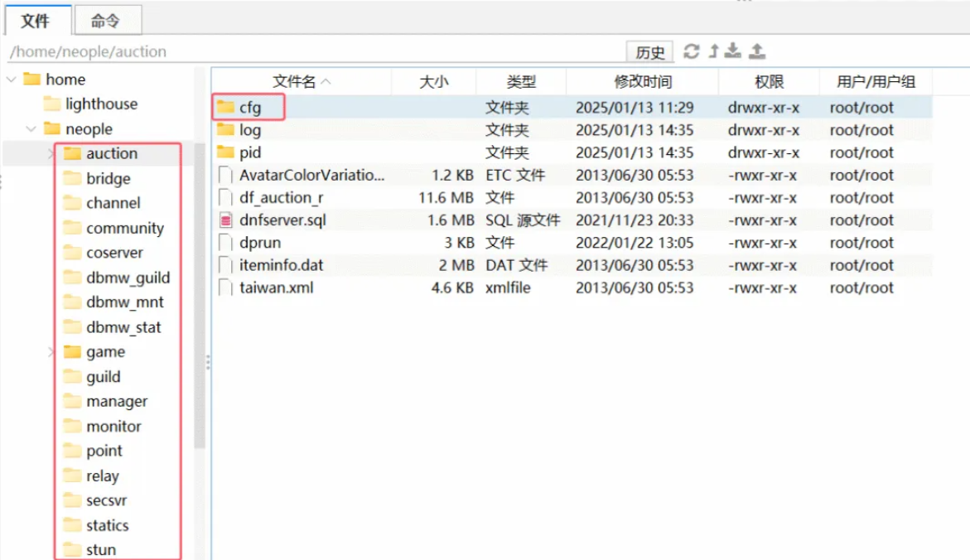This screenshot has width=970, height=560.
Task: Select the dnfserver.sql file icon
Action: (x=225, y=220)
